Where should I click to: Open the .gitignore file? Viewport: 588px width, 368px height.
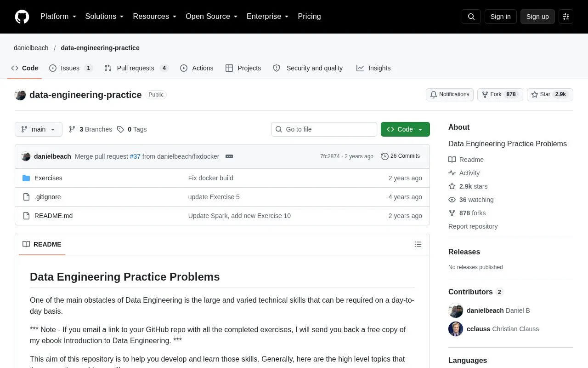click(x=48, y=197)
